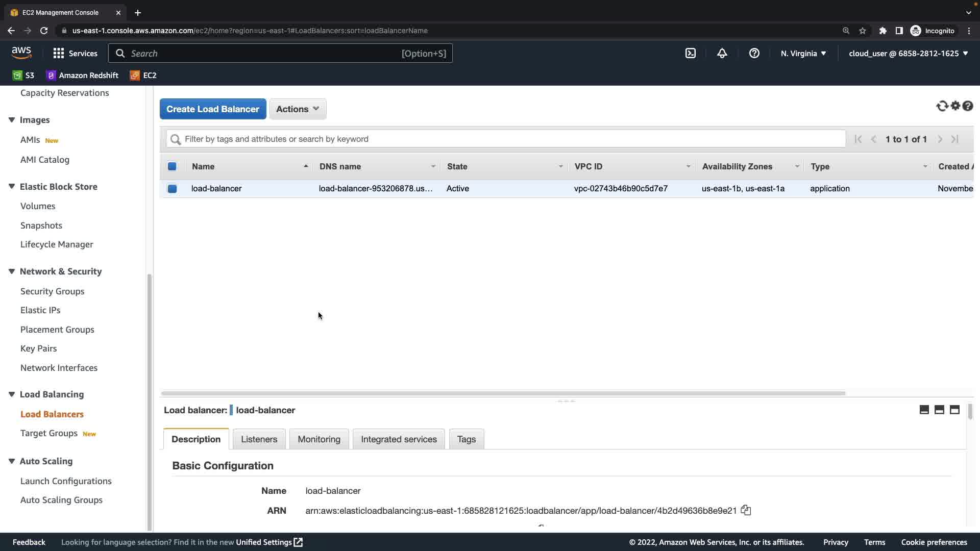Open the Amazon Redshift shortcut

82,75
